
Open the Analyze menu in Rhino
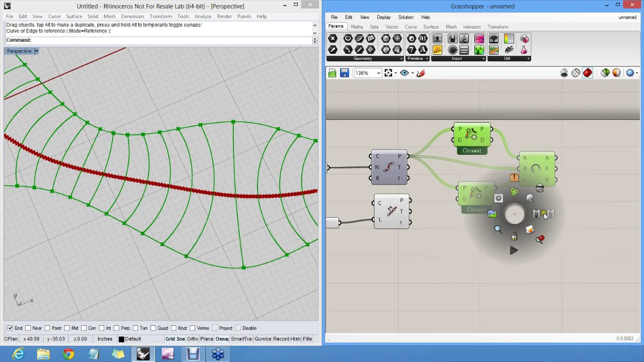tap(203, 17)
